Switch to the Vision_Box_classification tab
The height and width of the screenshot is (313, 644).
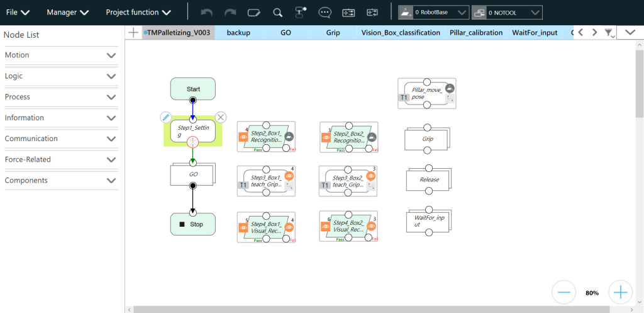(x=401, y=33)
